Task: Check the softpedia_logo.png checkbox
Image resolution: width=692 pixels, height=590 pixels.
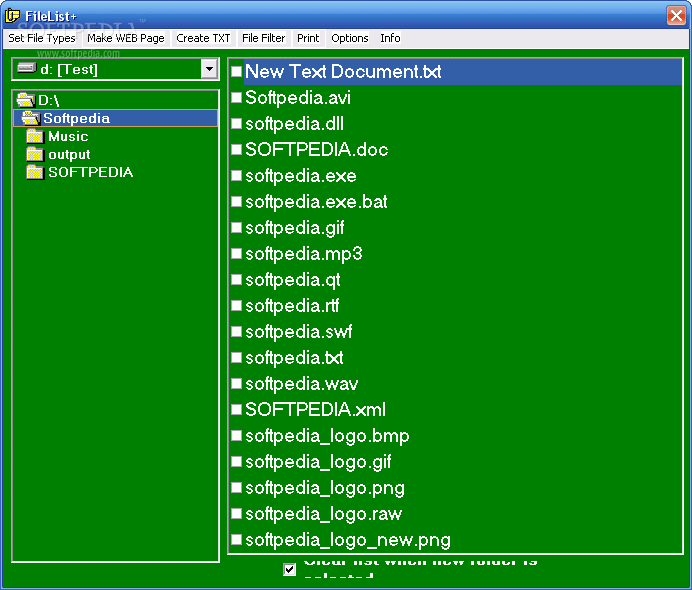Action: (x=237, y=488)
